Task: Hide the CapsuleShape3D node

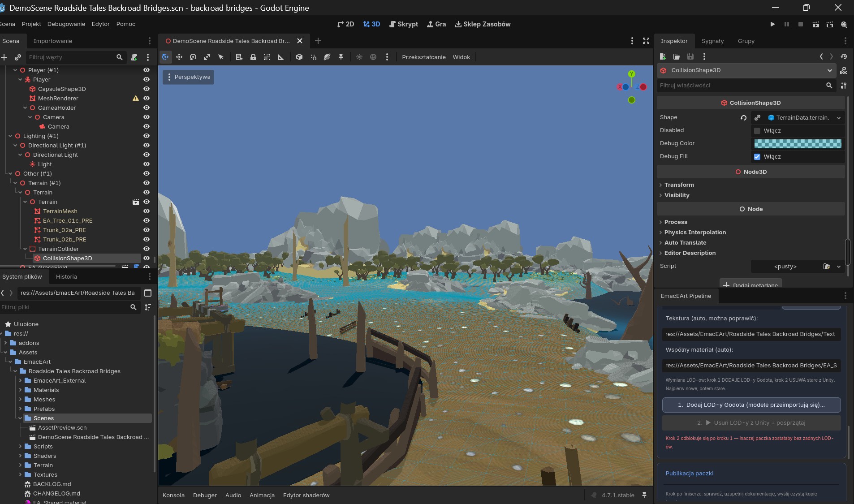Action: [x=146, y=89]
